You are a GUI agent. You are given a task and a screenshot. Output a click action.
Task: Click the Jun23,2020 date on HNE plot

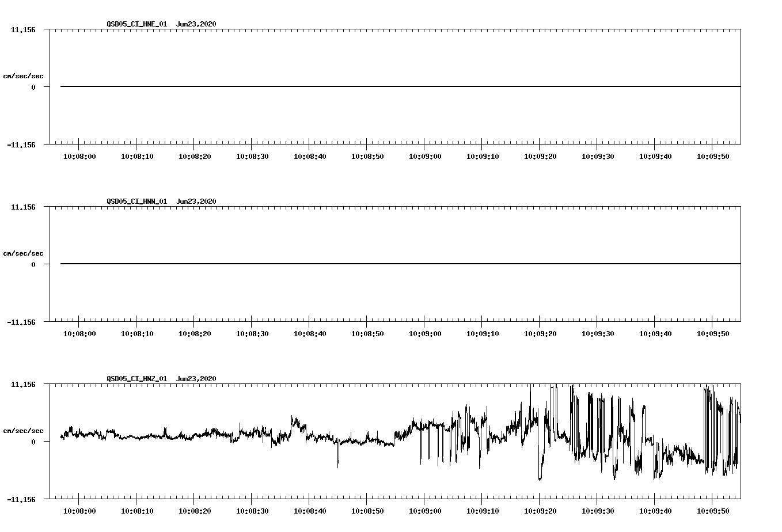[x=196, y=24]
